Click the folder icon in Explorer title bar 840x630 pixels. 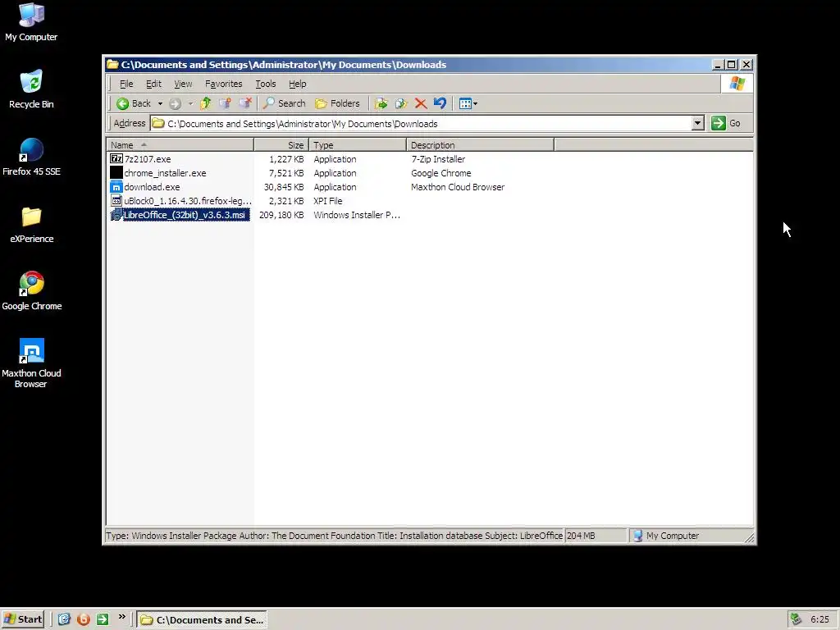coord(112,65)
